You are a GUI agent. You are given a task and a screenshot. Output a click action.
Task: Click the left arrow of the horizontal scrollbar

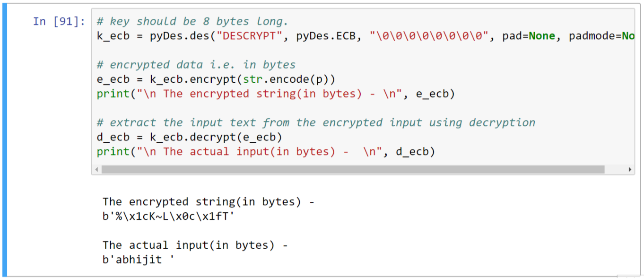click(x=96, y=169)
